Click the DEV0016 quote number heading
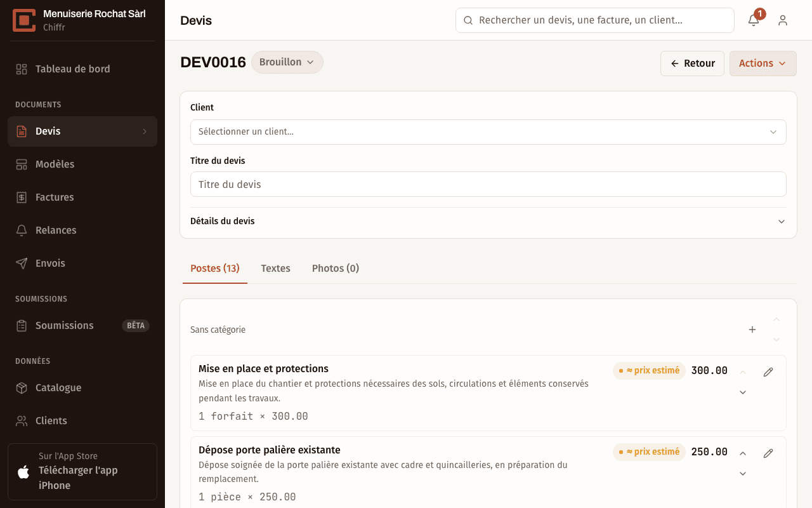Viewport: 812px width, 508px height. [213, 62]
